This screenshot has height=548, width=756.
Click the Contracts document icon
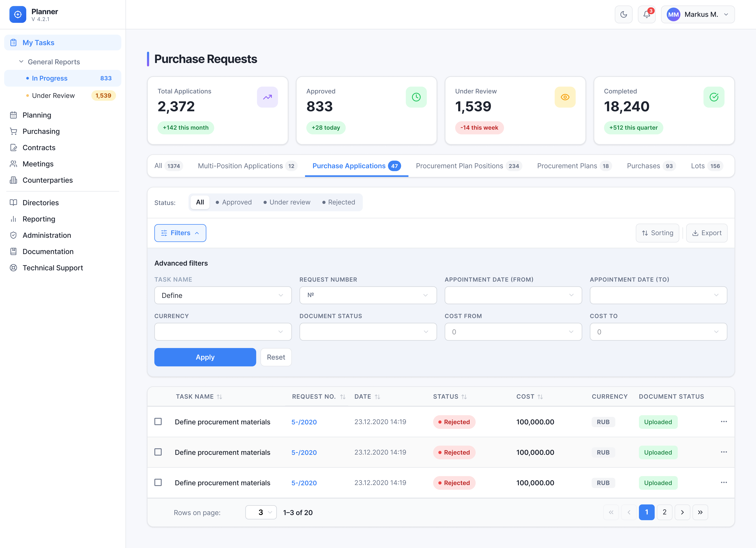pyautogui.click(x=13, y=148)
